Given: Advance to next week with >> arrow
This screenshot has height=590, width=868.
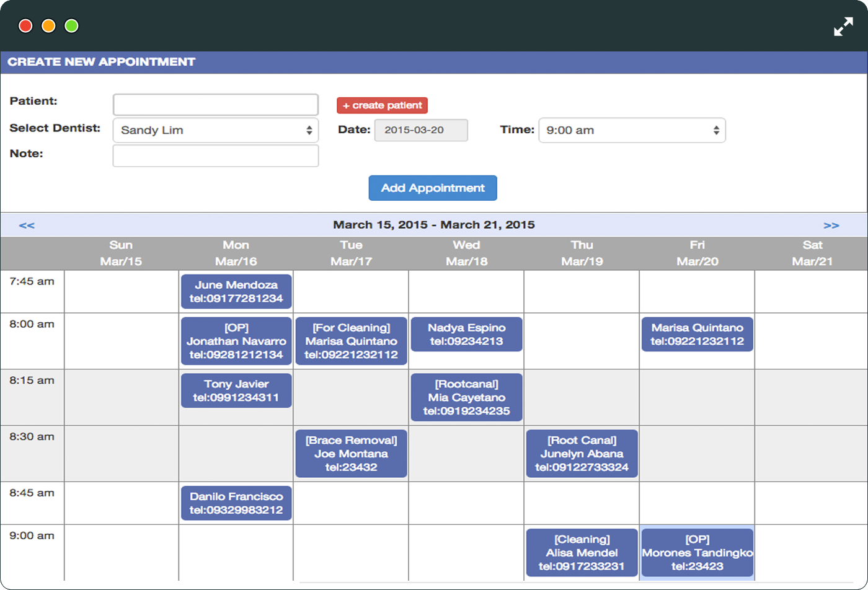Looking at the screenshot, I should point(831,225).
